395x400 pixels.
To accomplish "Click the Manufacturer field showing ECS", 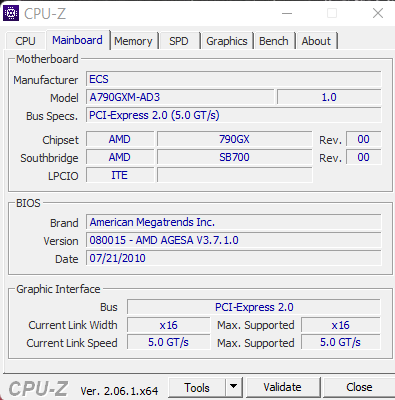I will point(234,79).
